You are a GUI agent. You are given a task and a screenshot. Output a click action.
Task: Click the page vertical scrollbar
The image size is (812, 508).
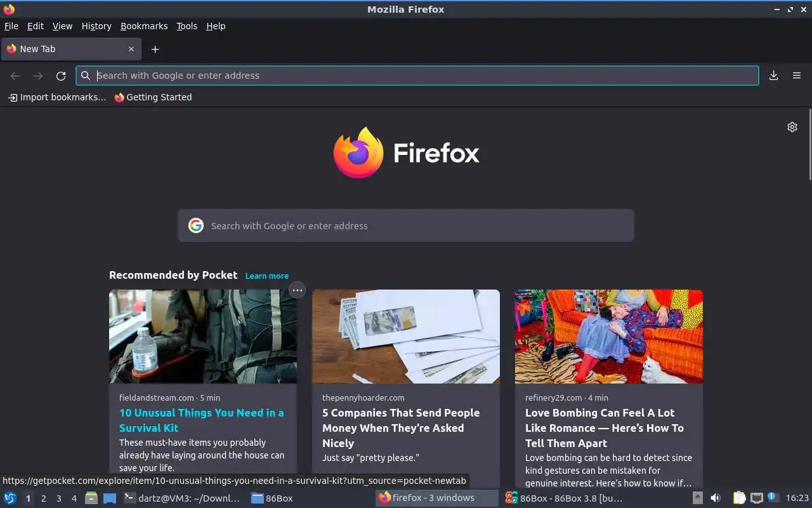tap(809, 145)
